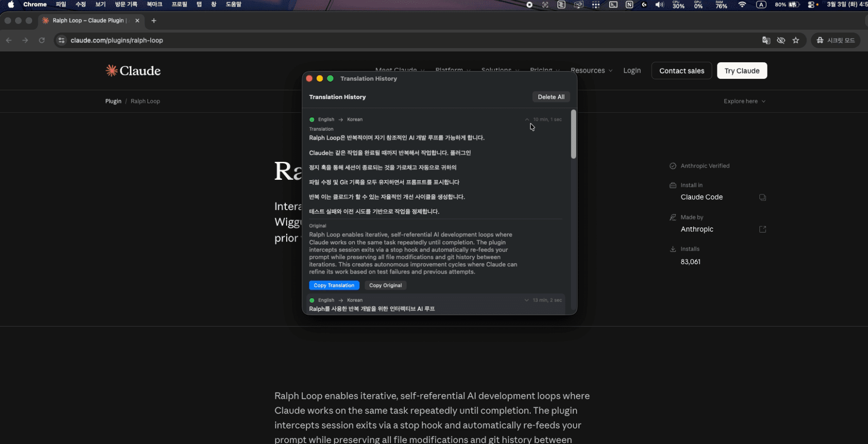The image size is (868, 444).
Task: Click the copy icon next to Claude Code
Action: [x=763, y=197]
